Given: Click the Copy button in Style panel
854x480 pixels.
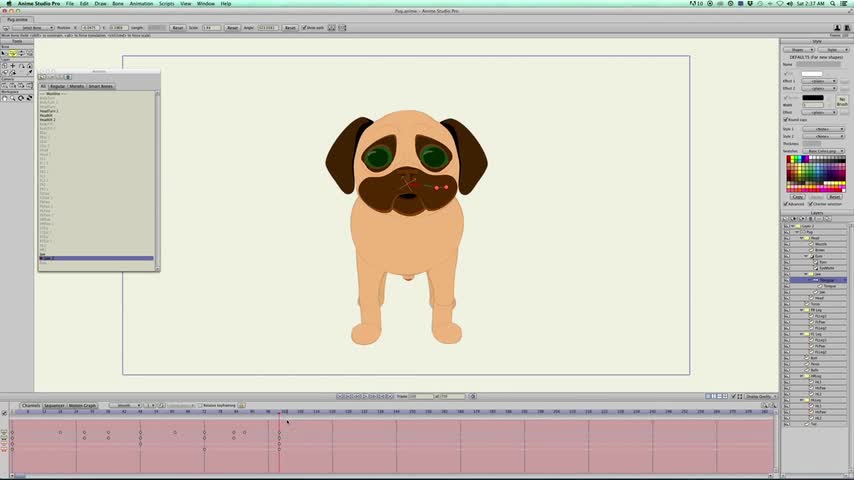Looking at the screenshot, I should (798, 197).
